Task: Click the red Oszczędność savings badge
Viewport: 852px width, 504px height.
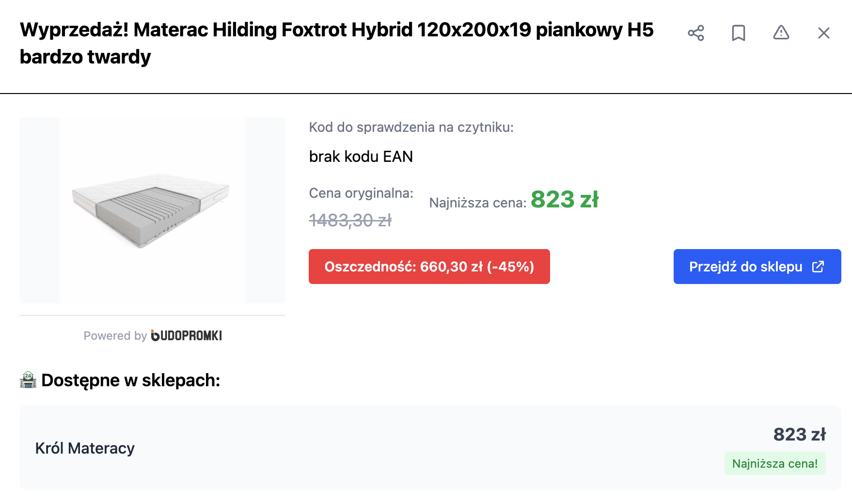Action: (x=429, y=267)
